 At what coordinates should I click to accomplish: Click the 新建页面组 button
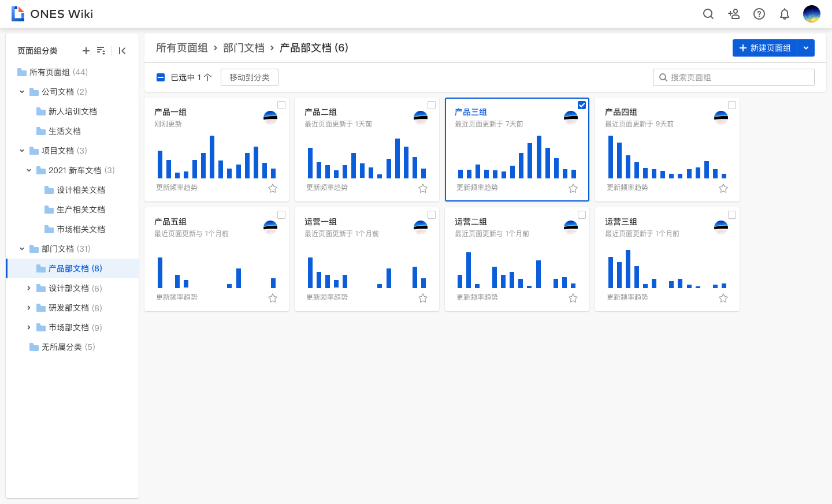(764, 48)
